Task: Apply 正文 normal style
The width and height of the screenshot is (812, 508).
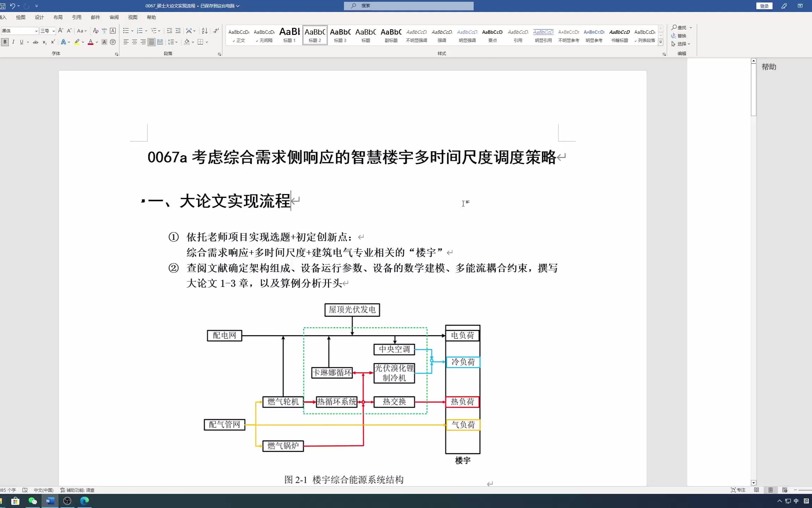Action: tap(239, 35)
